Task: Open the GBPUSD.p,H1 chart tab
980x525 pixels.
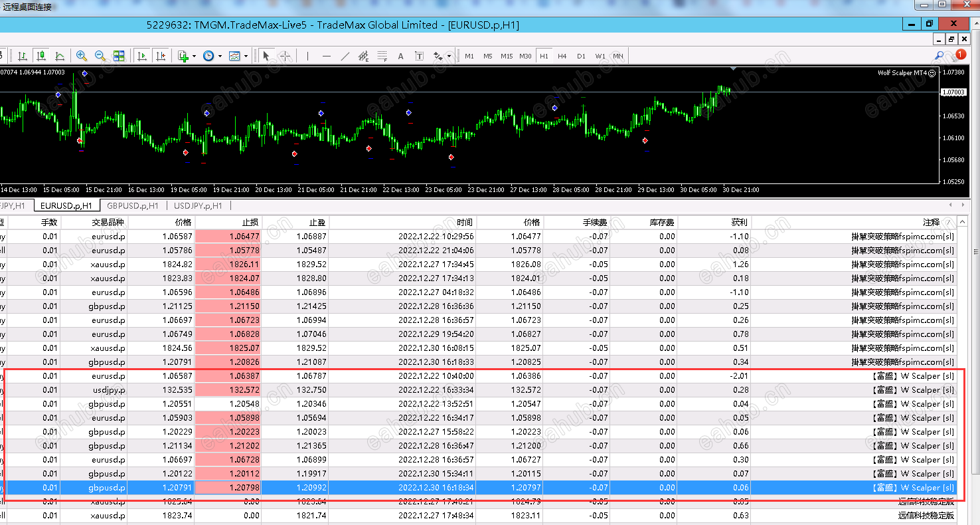Action: 133,205
